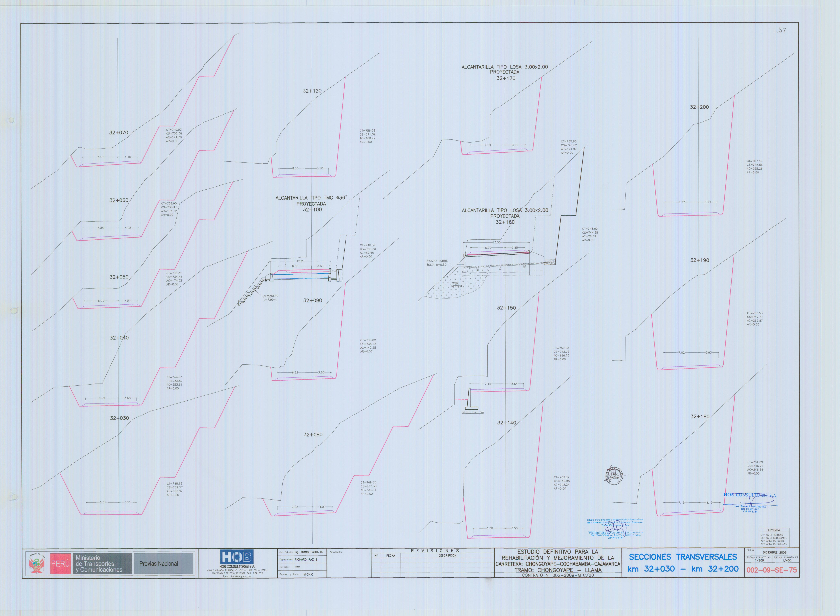Click the value CT=749.85
840x616 pixels.
pos(368,483)
